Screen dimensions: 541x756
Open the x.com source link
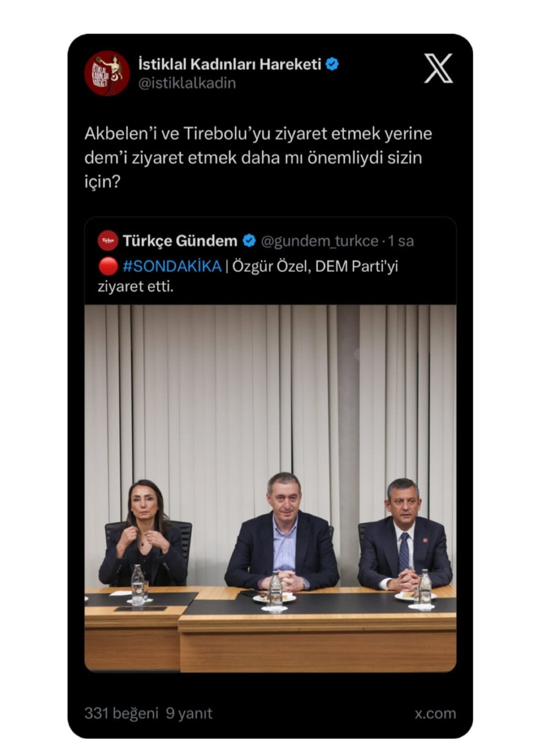(x=435, y=713)
